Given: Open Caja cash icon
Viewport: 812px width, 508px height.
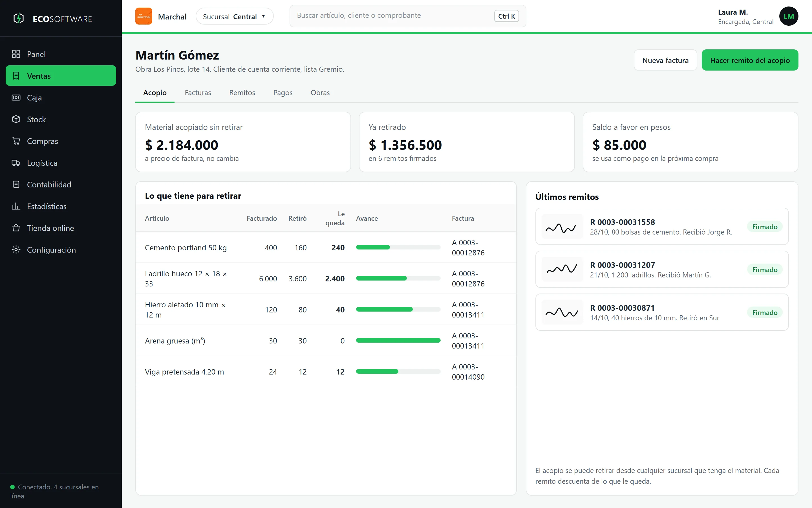Looking at the screenshot, I should tap(16, 97).
